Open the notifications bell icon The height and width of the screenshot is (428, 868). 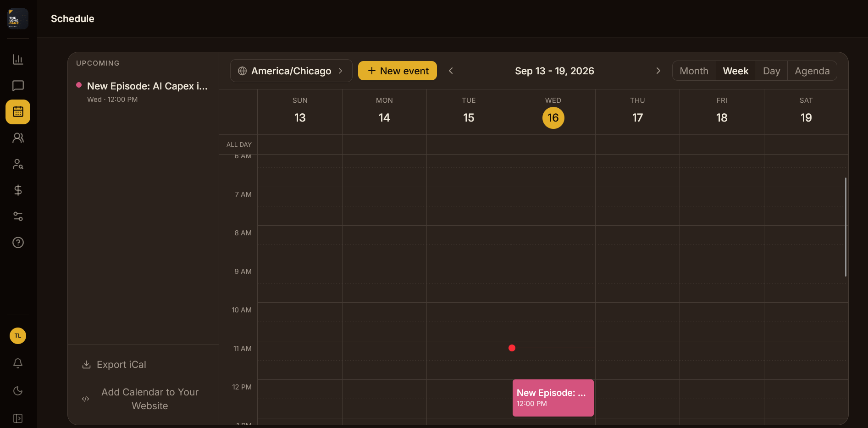point(18,363)
